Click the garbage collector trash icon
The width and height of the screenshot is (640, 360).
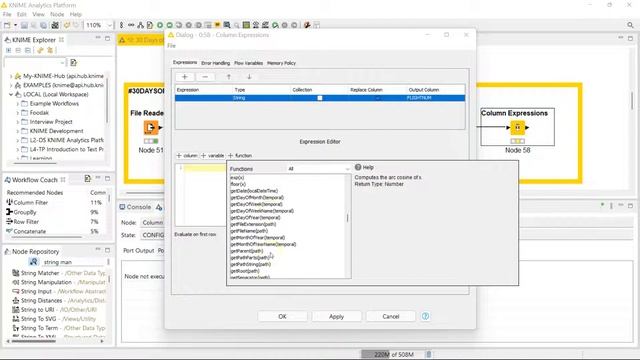(429, 354)
